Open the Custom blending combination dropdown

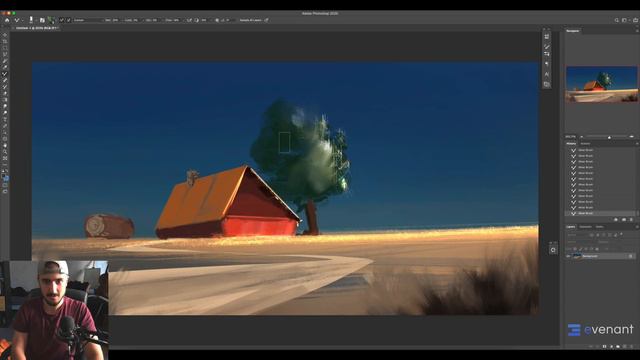tap(88, 20)
